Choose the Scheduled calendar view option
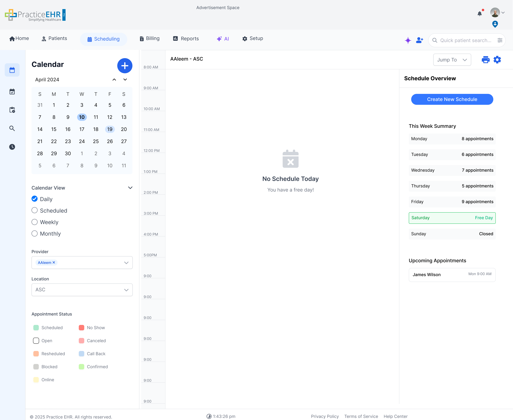Screen dimensions: 513x420 click(35, 210)
